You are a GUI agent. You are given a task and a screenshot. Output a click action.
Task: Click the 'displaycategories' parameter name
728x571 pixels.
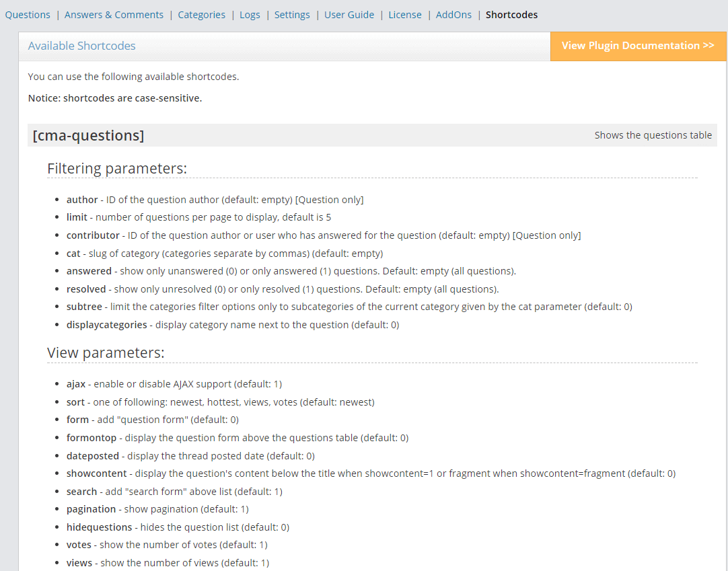tap(106, 325)
